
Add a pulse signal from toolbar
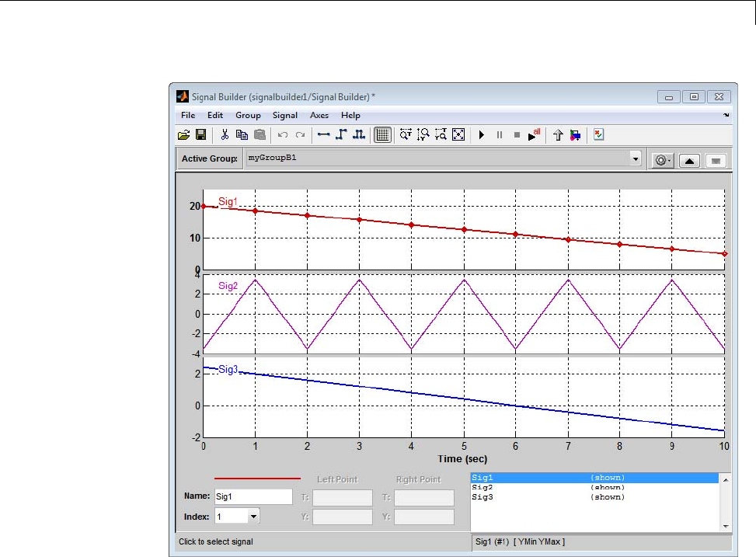[x=358, y=135]
